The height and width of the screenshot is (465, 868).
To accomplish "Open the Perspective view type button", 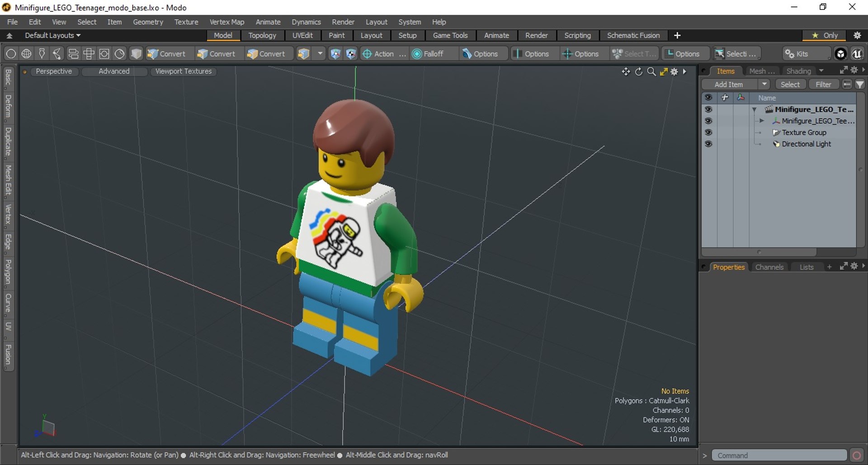I will point(54,71).
